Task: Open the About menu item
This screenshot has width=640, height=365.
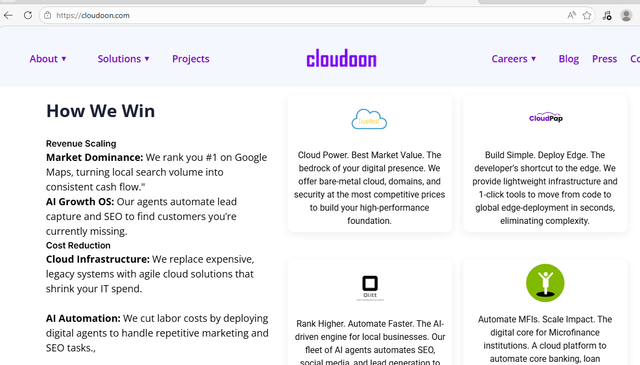Action: click(x=44, y=59)
